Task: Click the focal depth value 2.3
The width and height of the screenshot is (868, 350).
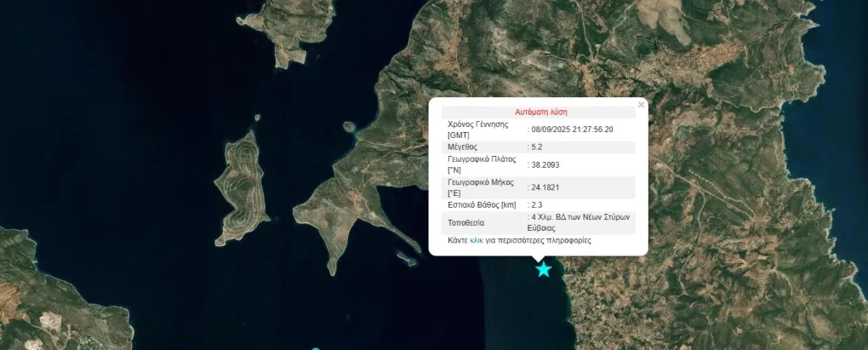Action: 537,205
